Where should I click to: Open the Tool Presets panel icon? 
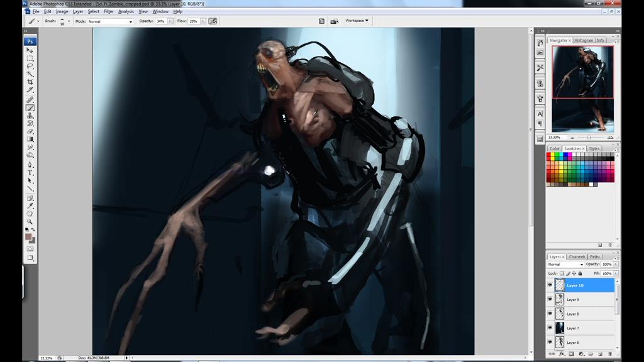tap(540, 68)
